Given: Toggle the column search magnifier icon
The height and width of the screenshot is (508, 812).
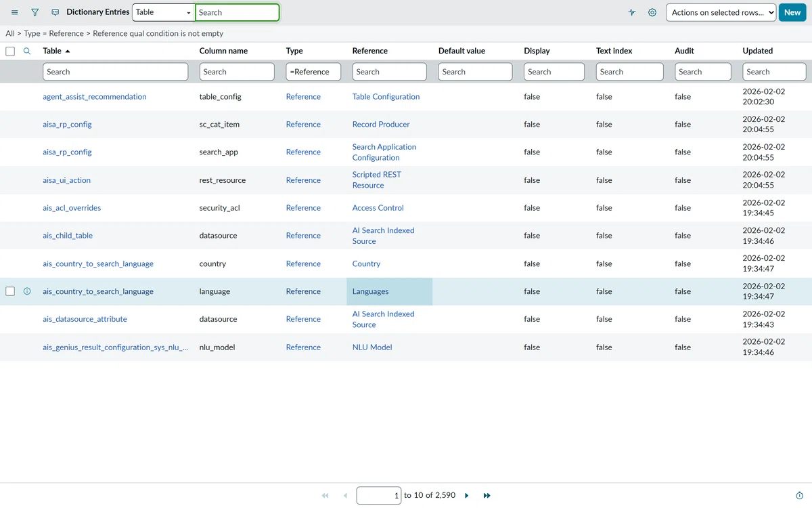Looking at the screenshot, I should point(27,51).
